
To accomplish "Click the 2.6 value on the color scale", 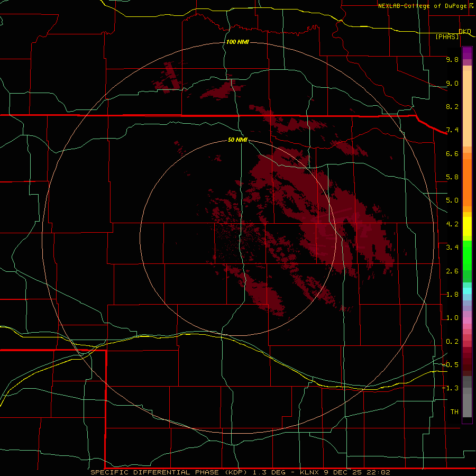I will click(x=452, y=271).
